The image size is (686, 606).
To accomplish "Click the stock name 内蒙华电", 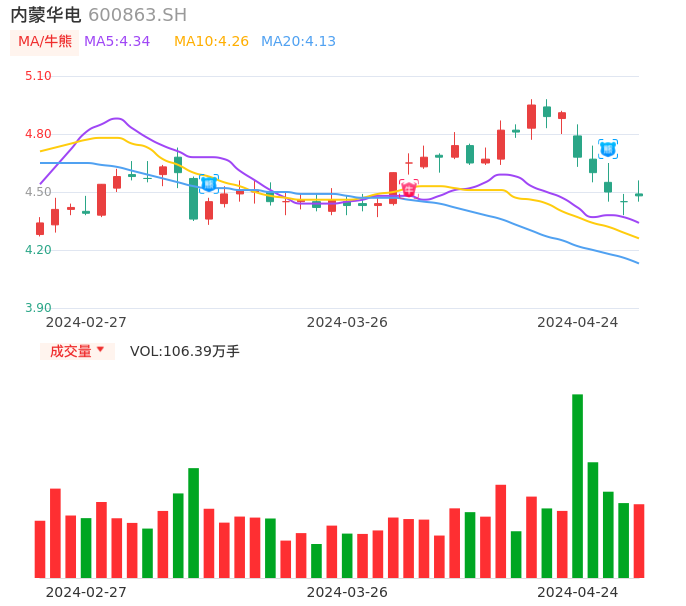I will point(46,15).
